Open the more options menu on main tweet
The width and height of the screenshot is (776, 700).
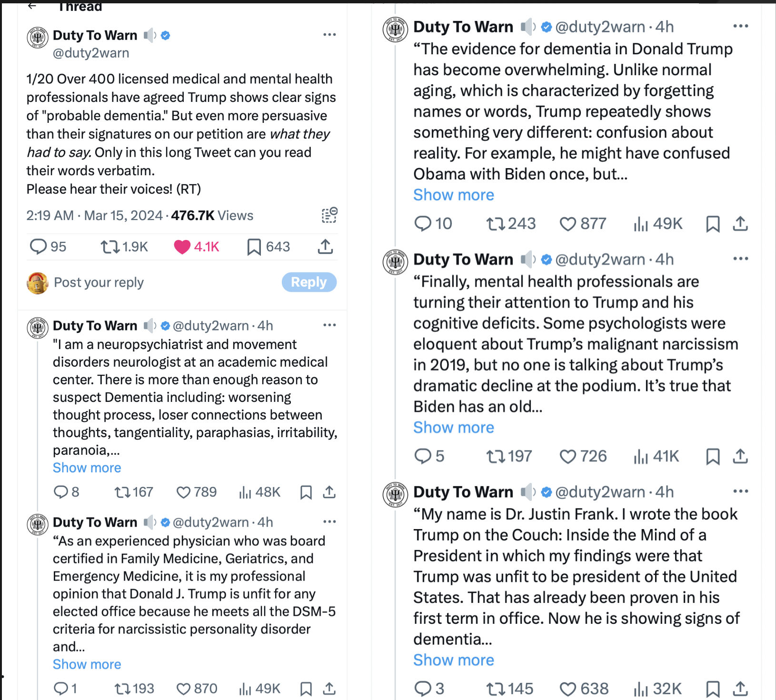(329, 35)
